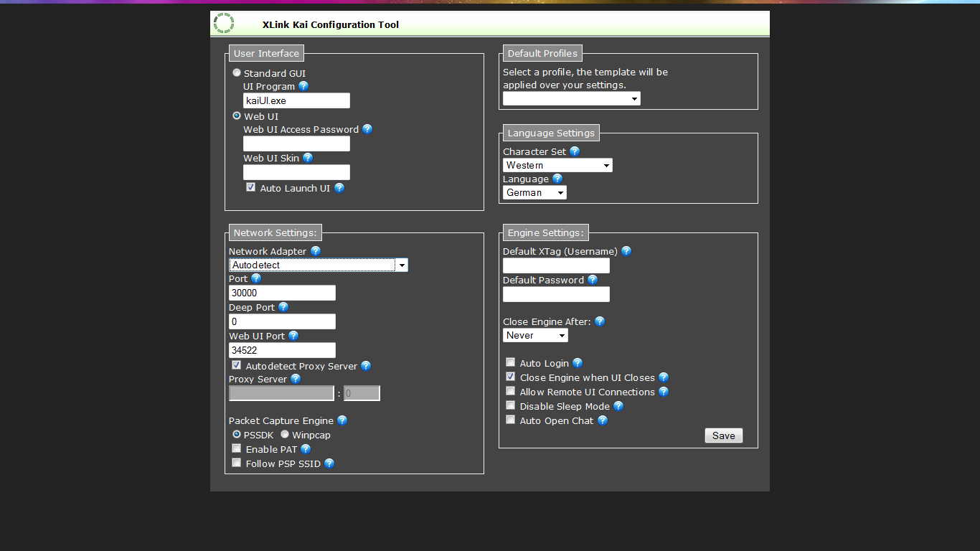Open help for Autodetect Proxy Server
Screen dimensions: 980x551
(366, 366)
